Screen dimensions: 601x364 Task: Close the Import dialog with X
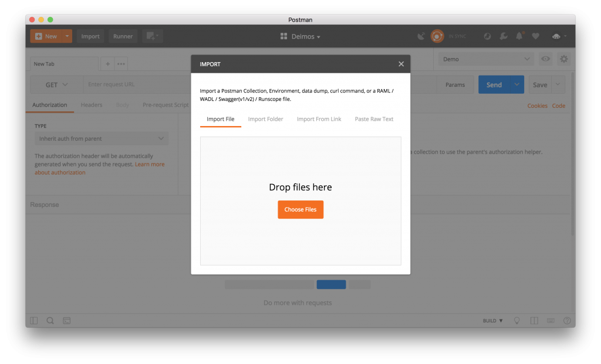pos(401,64)
